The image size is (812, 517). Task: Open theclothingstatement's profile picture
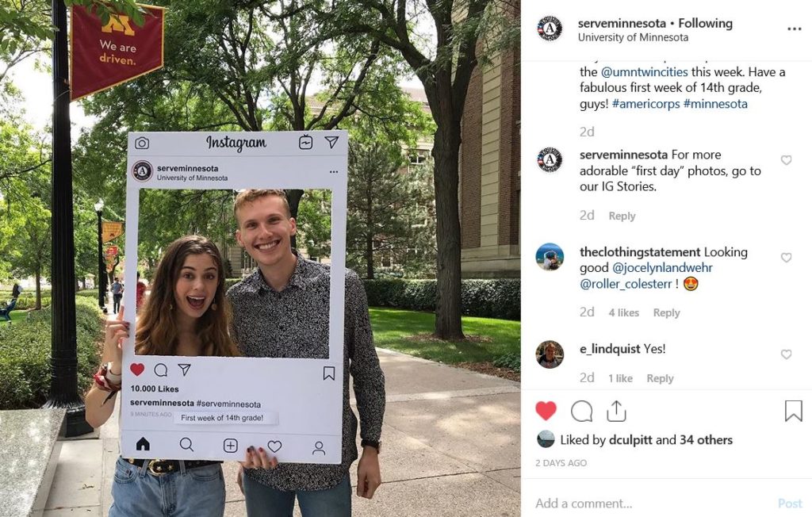pos(550,257)
